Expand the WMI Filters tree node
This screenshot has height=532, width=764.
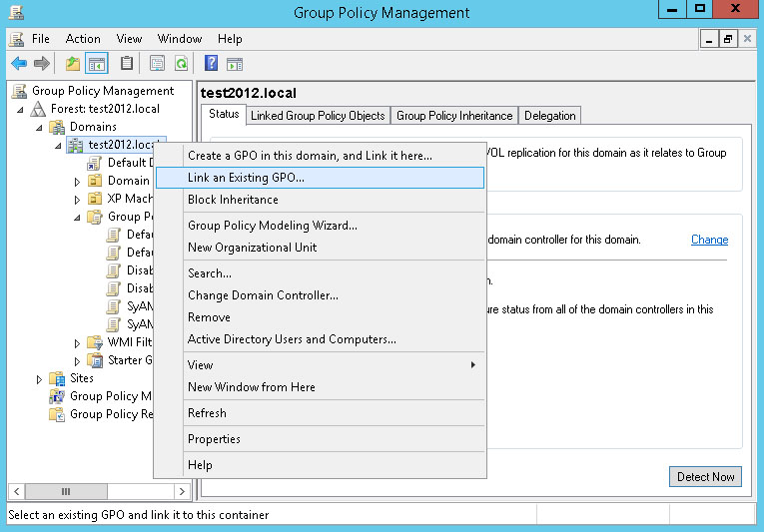[78, 343]
